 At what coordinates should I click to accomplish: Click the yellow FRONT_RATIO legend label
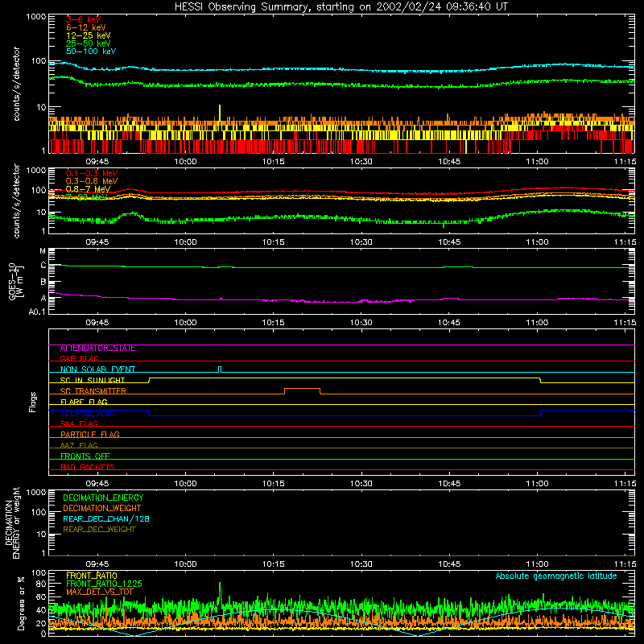click(92, 576)
